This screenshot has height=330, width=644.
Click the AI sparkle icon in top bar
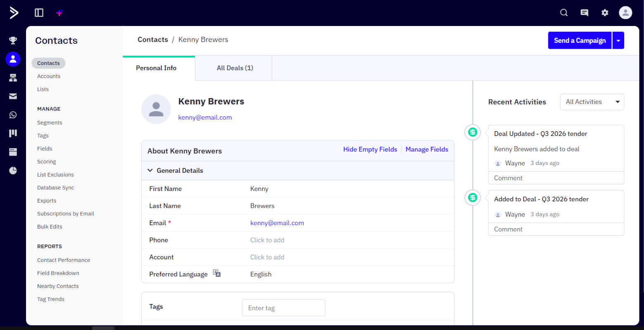pos(59,13)
